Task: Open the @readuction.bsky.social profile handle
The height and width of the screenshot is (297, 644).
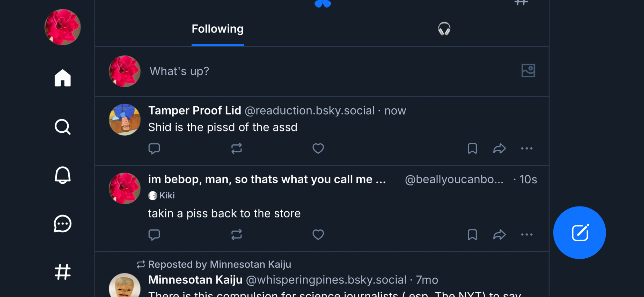Action: [x=309, y=111]
